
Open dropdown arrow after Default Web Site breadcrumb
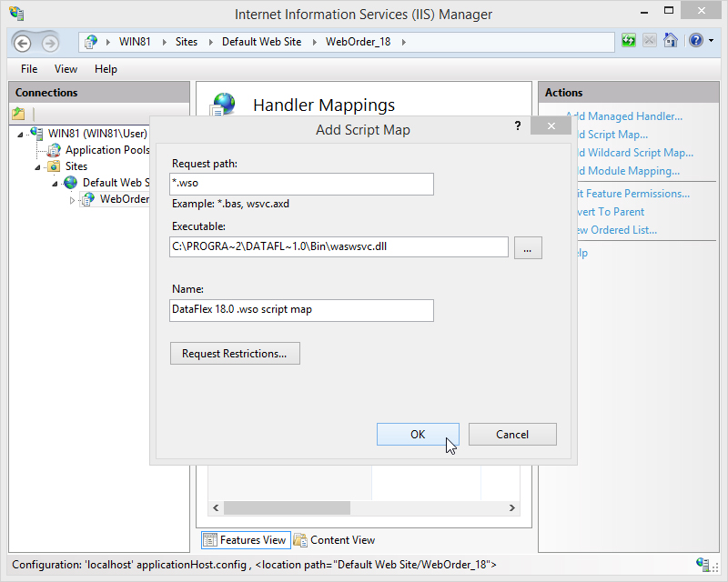coord(314,42)
